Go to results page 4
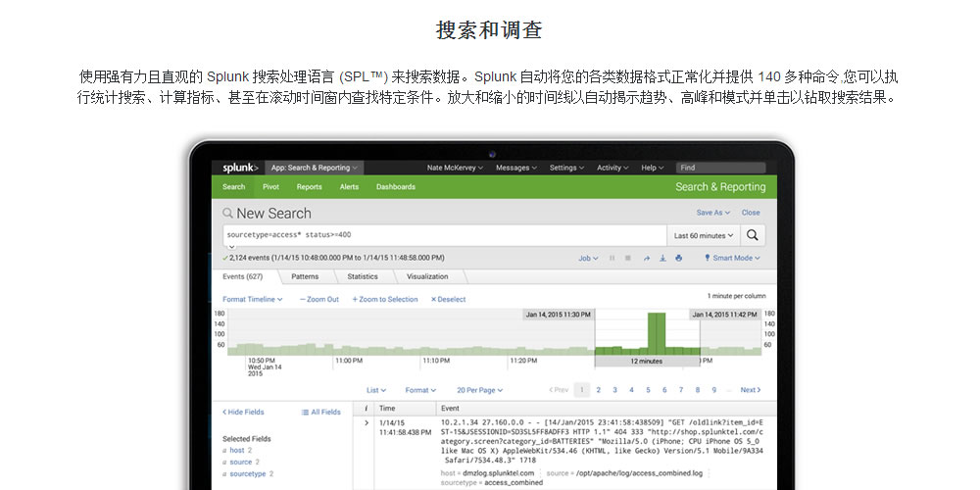Image resolution: width=980 pixels, height=490 pixels. [x=631, y=390]
